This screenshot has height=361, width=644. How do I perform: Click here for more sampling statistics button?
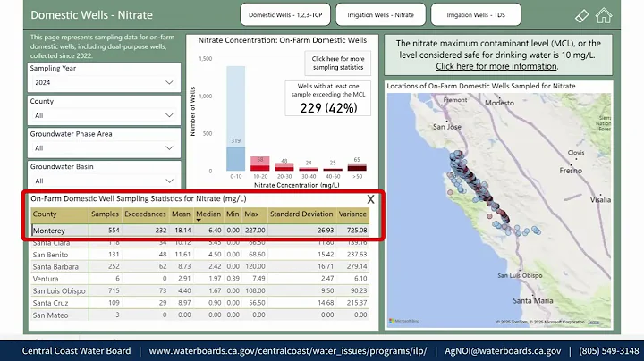coord(337,63)
